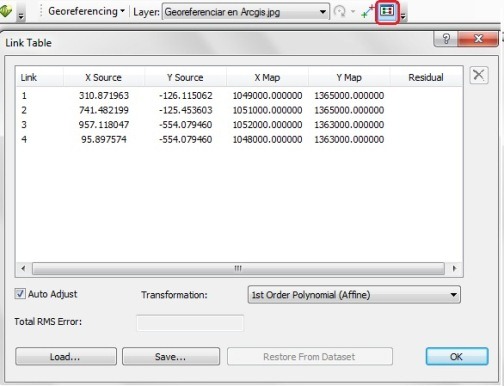Click the delete link X icon

(x=479, y=75)
